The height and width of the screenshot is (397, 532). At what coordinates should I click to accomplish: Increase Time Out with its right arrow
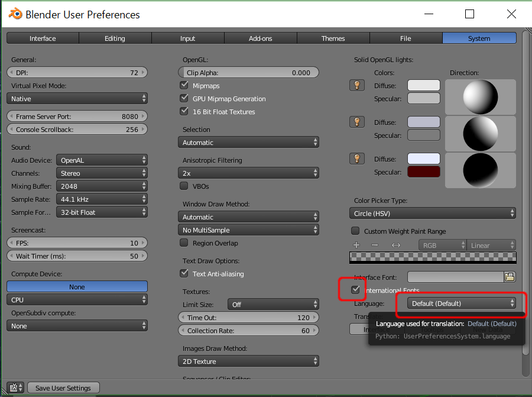(314, 318)
